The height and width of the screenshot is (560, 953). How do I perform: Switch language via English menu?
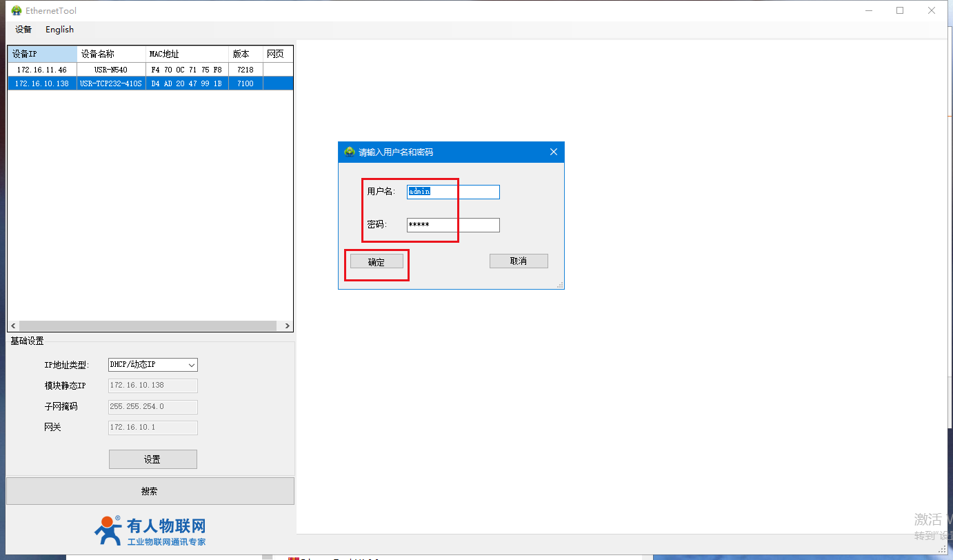[x=59, y=30]
